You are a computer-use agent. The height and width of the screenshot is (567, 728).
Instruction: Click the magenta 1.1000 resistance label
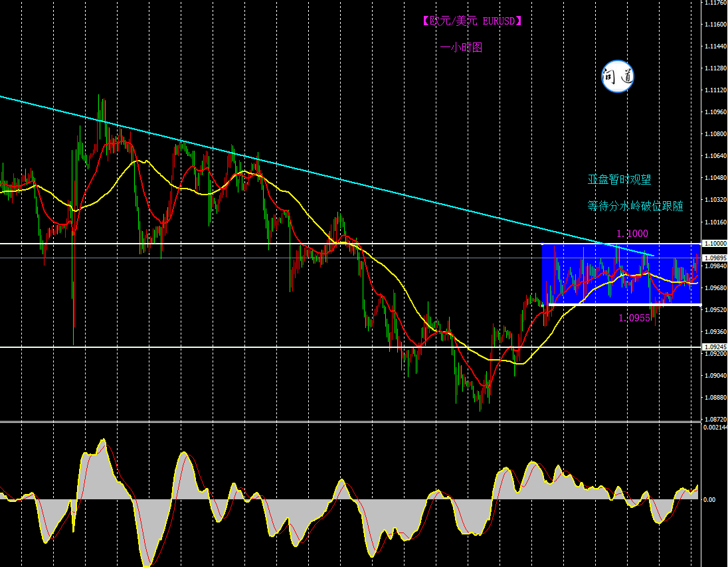click(x=632, y=234)
